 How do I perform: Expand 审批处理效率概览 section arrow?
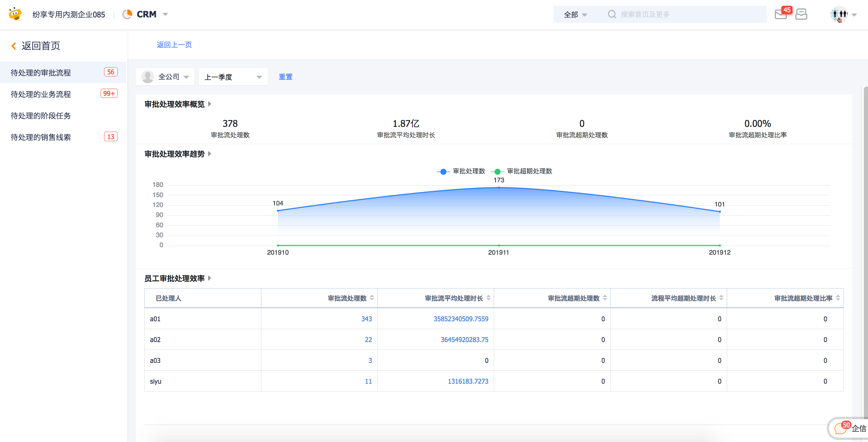pyautogui.click(x=209, y=104)
